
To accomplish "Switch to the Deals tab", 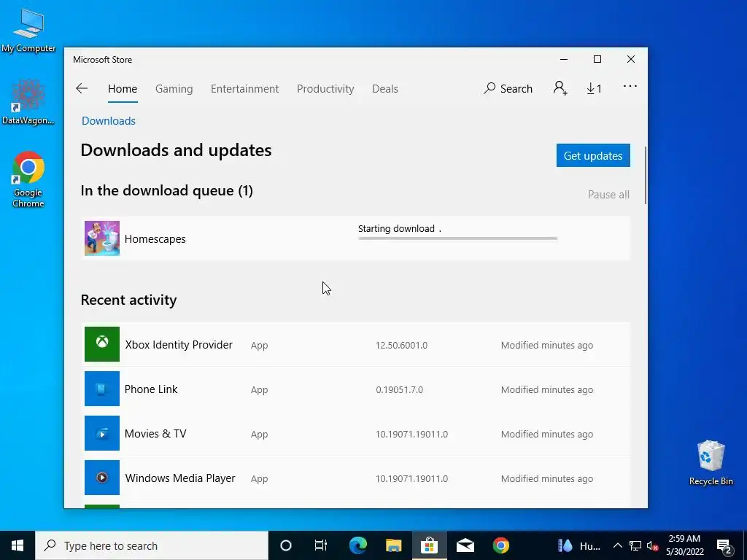I will pyautogui.click(x=385, y=88).
